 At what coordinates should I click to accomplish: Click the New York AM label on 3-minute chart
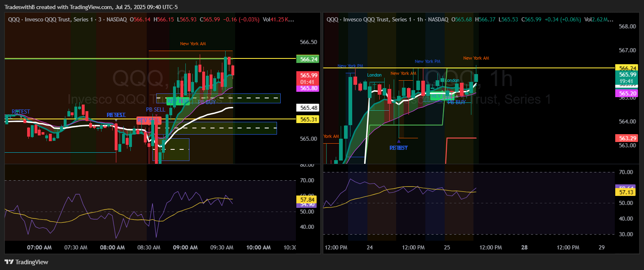click(x=193, y=44)
